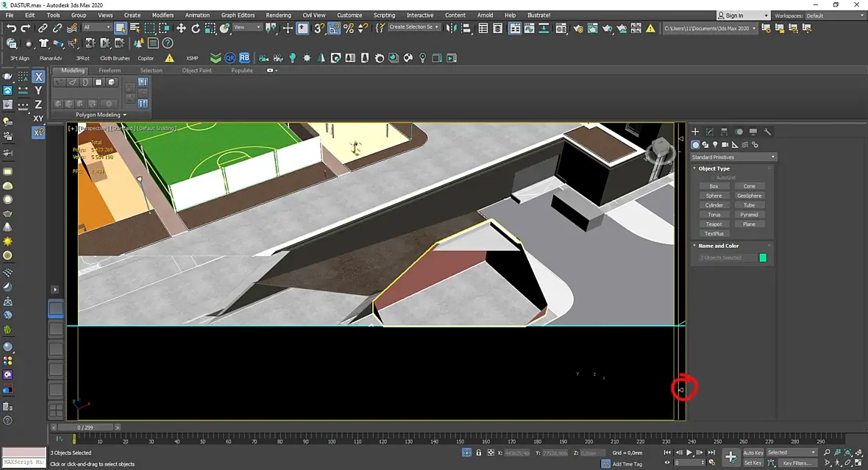Screen dimensions: 868x470
Task: Open the Standard Primitives dropdown
Action: click(733, 157)
